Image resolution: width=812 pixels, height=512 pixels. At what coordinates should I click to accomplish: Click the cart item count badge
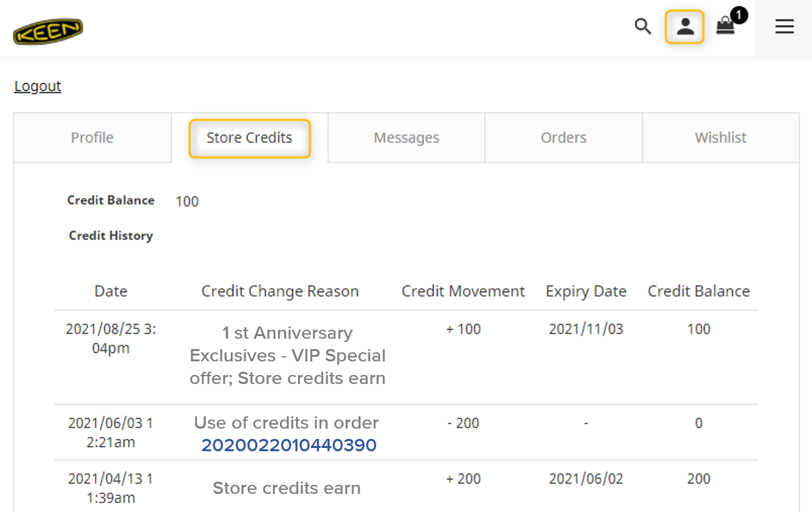click(x=738, y=15)
